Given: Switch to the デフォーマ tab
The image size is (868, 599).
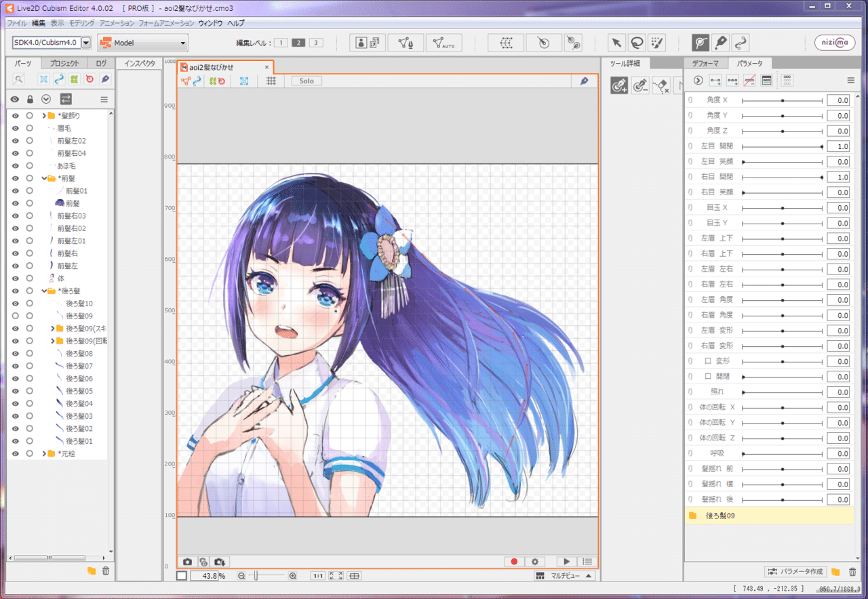Looking at the screenshot, I should 706,64.
